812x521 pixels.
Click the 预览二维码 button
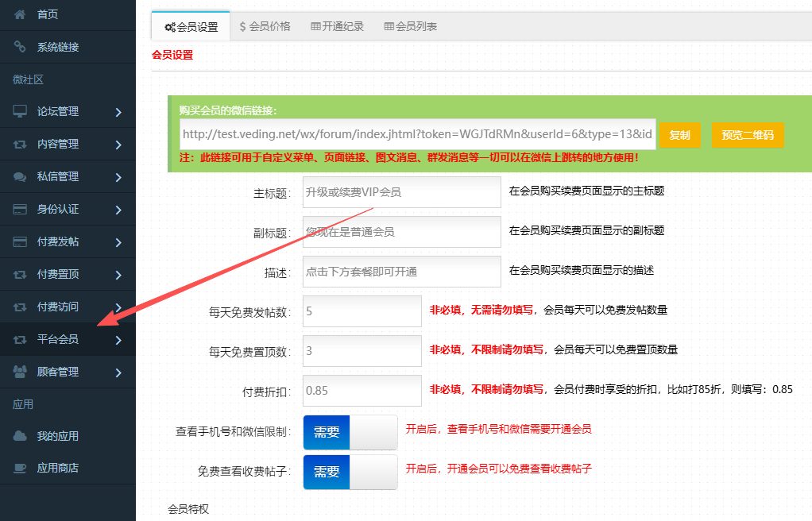click(x=747, y=135)
